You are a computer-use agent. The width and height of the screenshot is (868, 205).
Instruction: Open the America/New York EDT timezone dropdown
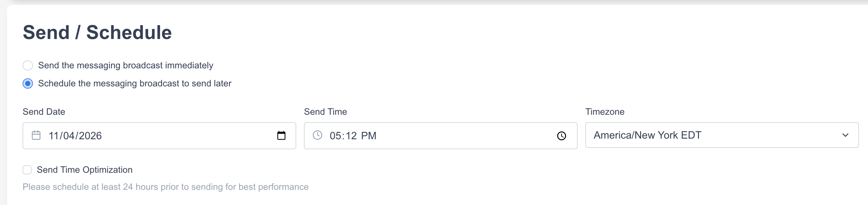tap(721, 135)
